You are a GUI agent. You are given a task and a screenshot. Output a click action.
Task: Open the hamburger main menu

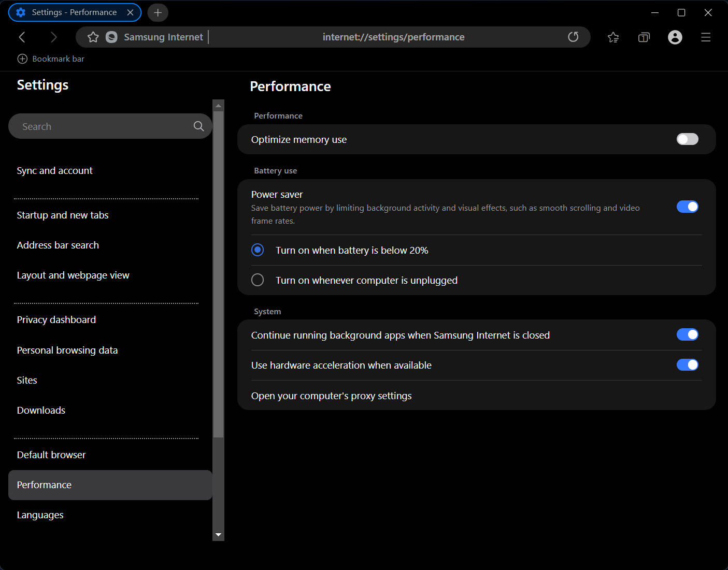coord(705,37)
